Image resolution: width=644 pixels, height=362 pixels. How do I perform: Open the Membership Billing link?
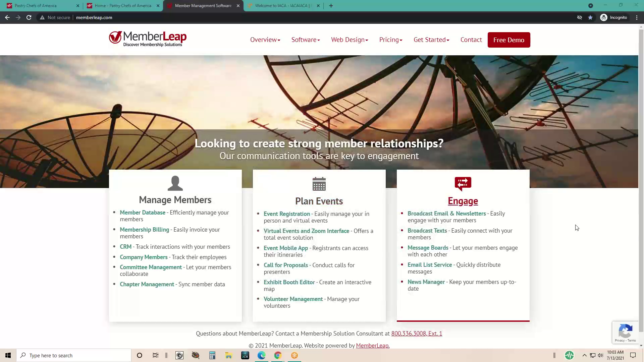[144, 230]
